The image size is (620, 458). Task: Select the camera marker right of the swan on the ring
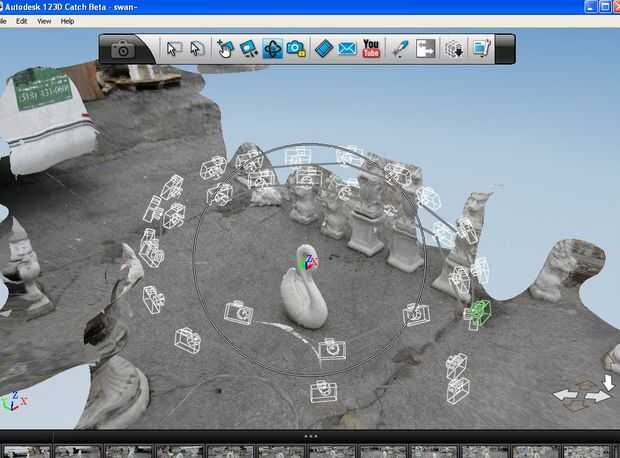pos(416,315)
